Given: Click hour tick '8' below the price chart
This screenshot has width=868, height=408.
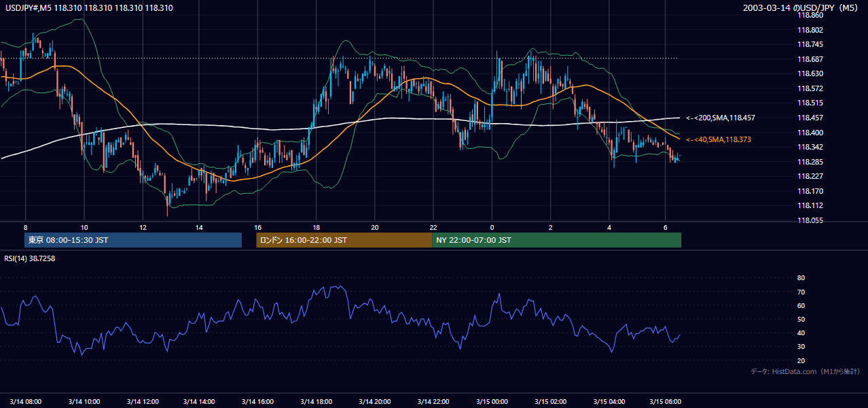Looking at the screenshot, I should (x=26, y=227).
